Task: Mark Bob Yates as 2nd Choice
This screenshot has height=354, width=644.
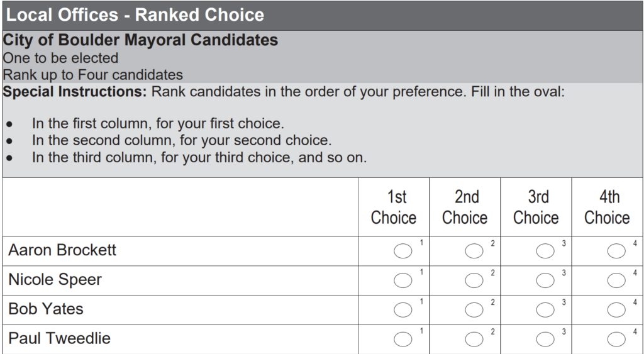Action: point(474,310)
